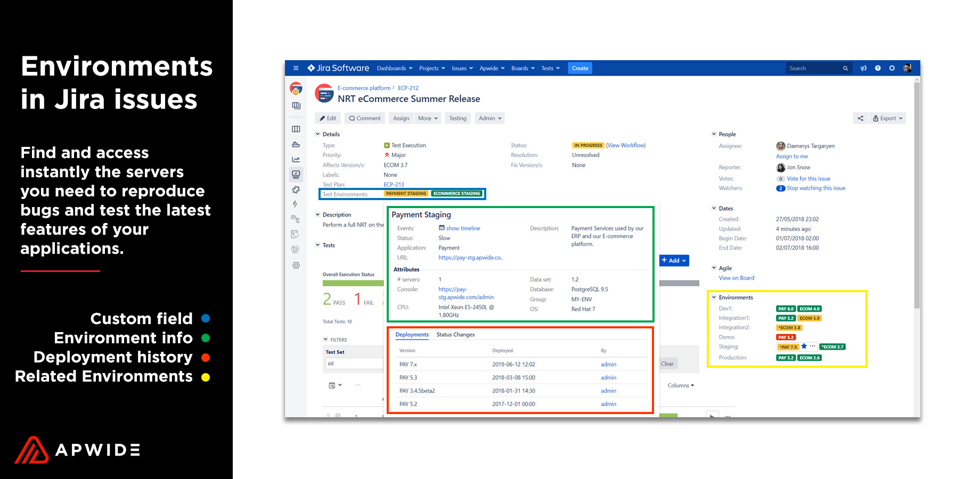Open help using the question mark icon
The height and width of the screenshot is (479, 980).
[878, 68]
